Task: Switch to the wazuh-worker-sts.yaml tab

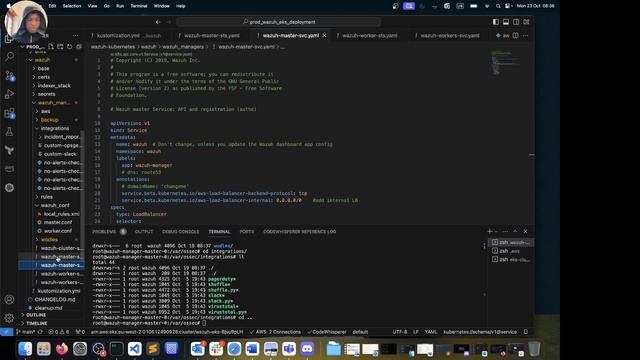Action: [x=369, y=36]
